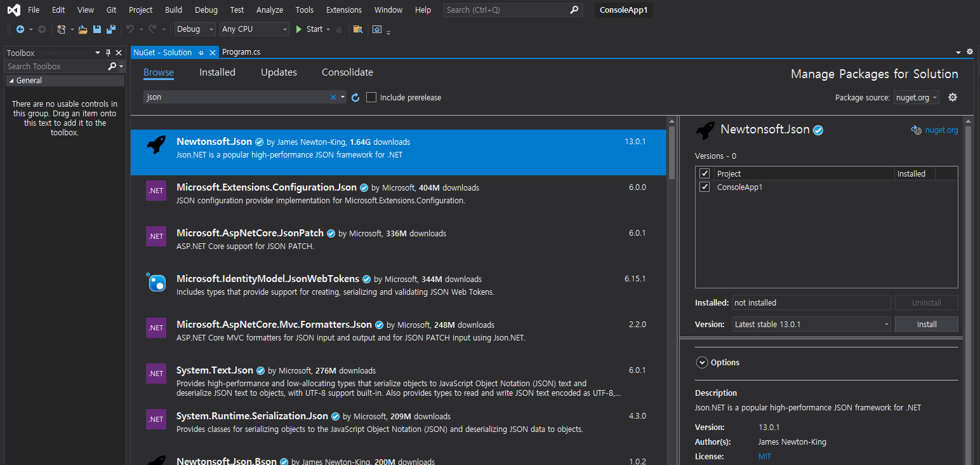Click the magnifier icon in the top search box
Screen dimensions: 980x465
(x=574, y=10)
